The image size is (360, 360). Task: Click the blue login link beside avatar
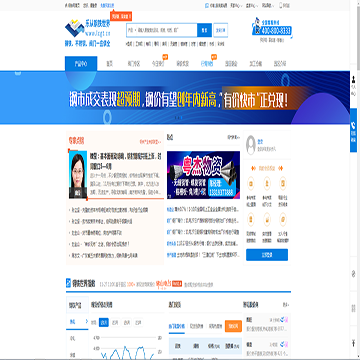[x=260, y=141]
